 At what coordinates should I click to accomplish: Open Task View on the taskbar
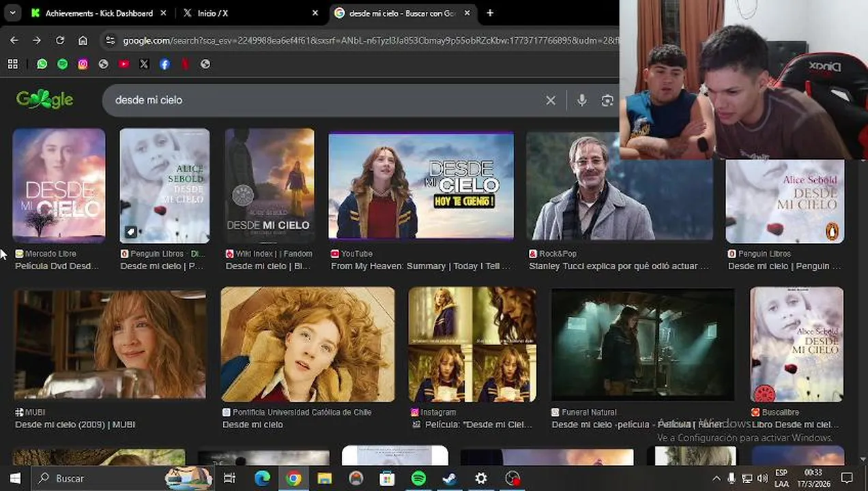click(x=229, y=478)
